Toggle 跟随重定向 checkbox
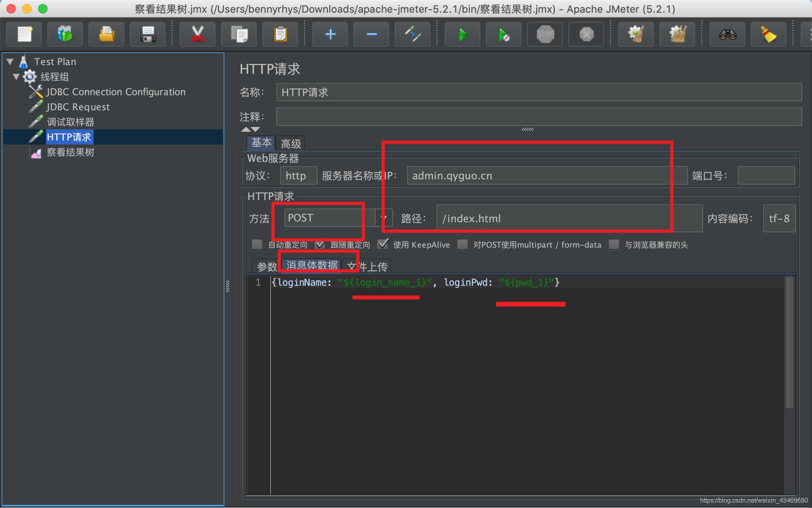 (320, 244)
